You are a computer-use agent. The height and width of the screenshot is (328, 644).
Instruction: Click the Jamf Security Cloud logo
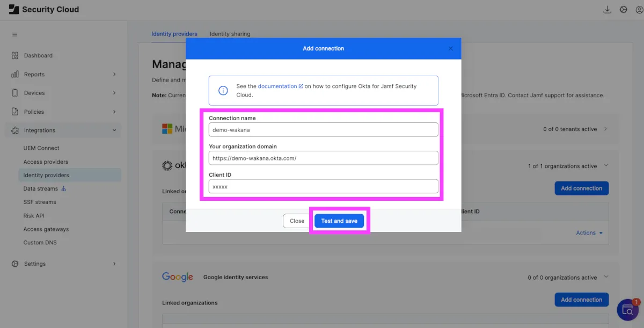(13, 9)
